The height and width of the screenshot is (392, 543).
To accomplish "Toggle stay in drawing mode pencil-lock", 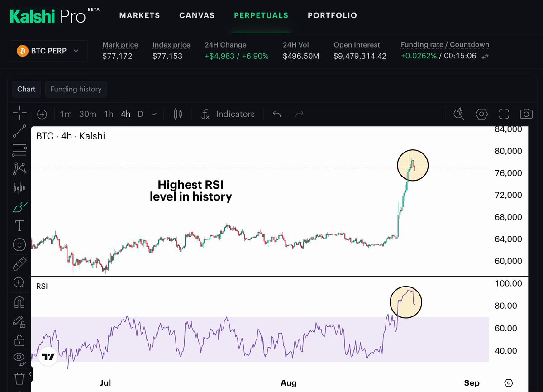I will (x=19, y=321).
